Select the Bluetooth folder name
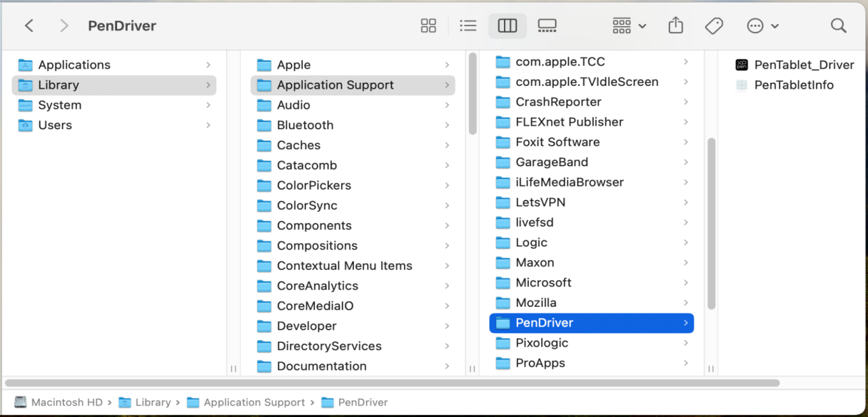 (305, 125)
